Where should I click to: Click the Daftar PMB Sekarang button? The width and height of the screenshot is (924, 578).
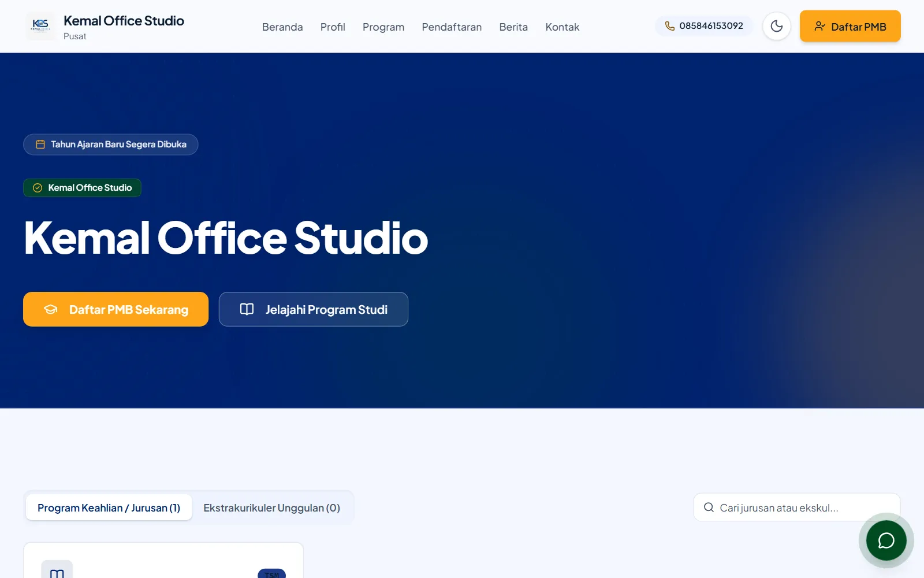click(115, 309)
